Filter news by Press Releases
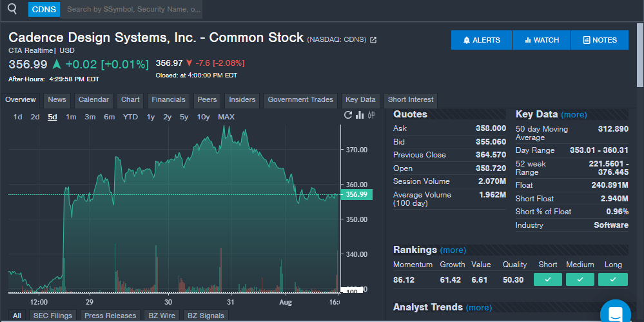 point(110,316)
